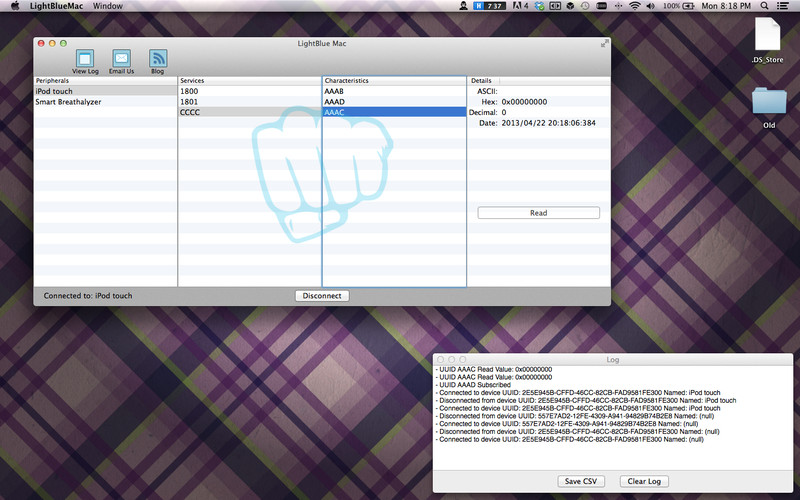Click the Dropbox icon in menu bar
This screenshot has height=500, width=800.
pos(568,7)
